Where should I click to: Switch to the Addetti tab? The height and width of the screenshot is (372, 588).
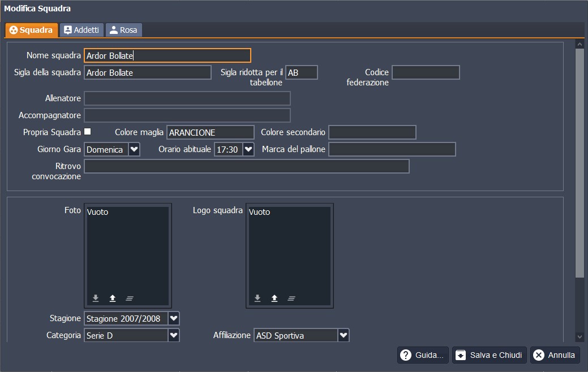[x=81, y=30]
